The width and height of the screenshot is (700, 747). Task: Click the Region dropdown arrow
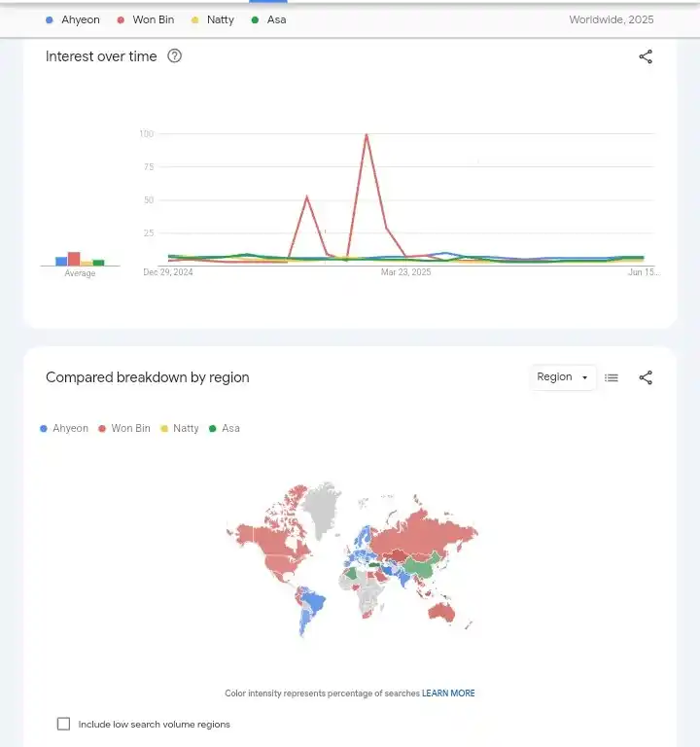pos(584,377)
